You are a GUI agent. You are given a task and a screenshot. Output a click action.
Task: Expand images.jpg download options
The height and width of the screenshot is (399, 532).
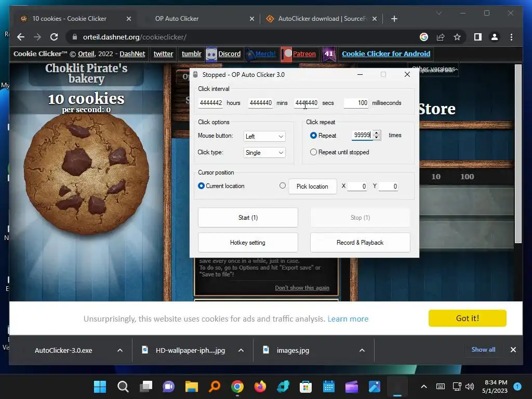pos(362,350)
